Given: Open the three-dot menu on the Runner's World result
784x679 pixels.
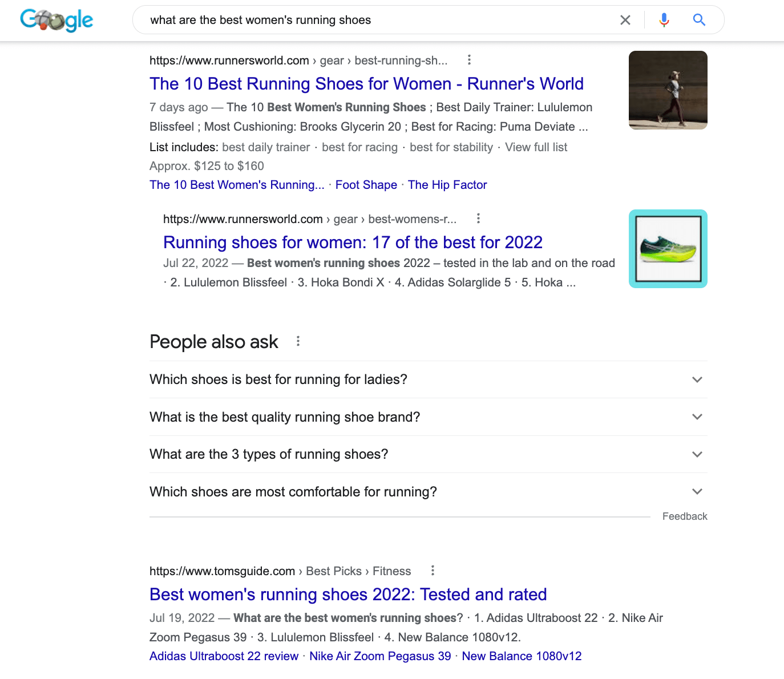Looking at the screenshot, I should (469, 60).
